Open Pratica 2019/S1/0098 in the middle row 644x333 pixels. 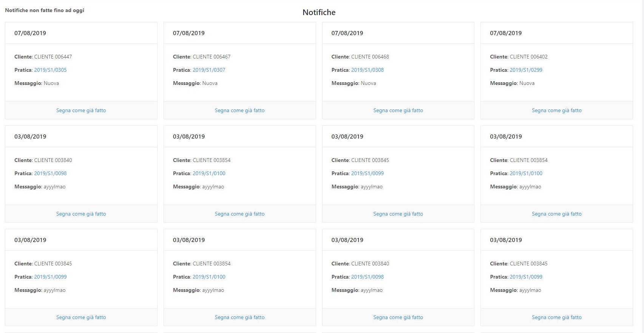point(50,173)
